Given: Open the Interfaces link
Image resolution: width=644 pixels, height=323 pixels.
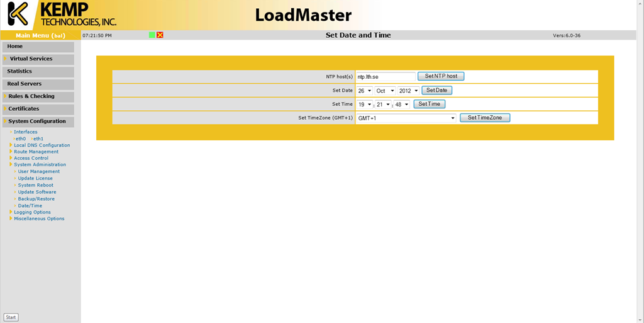Looking at the screenshot, I should click(25, 132).
